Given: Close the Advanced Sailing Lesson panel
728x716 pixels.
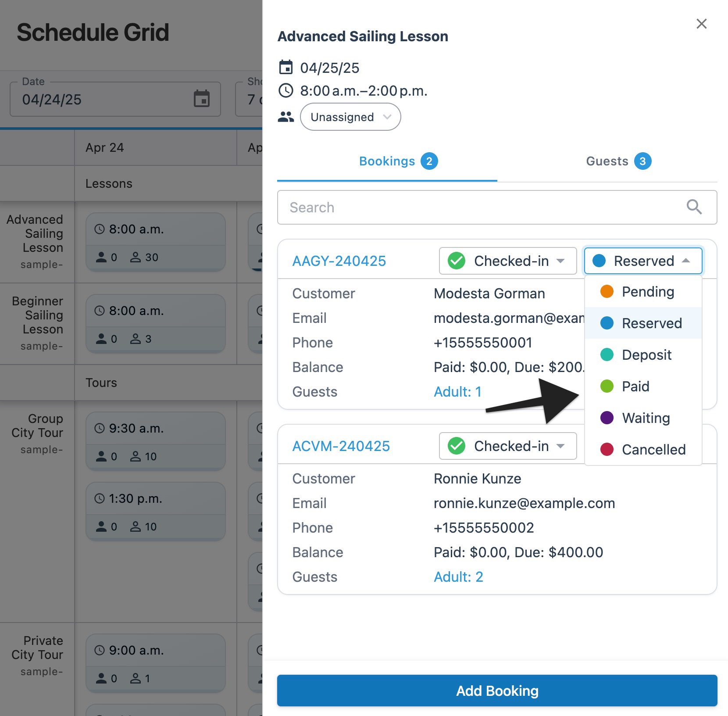Looking at the screenshot, I should tap(702, 24).
